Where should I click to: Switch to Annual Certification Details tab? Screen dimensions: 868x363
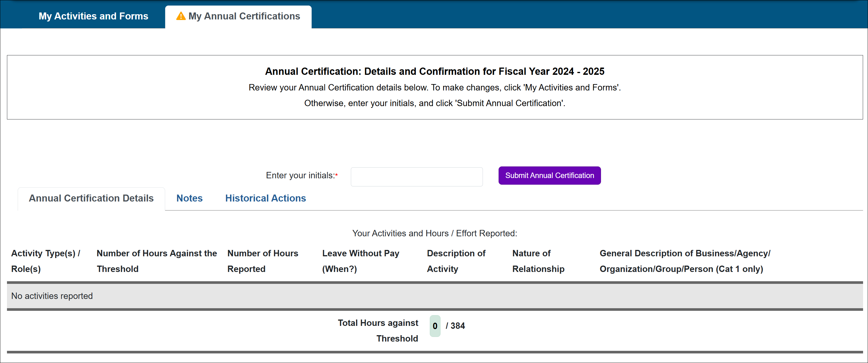91,198
